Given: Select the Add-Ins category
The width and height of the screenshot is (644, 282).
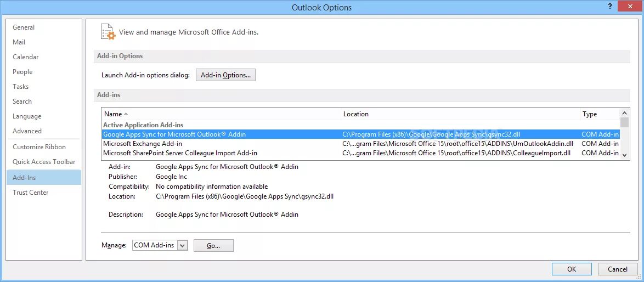Looking at the screenshot, I should pyautogui.click(x=44, y=177).
